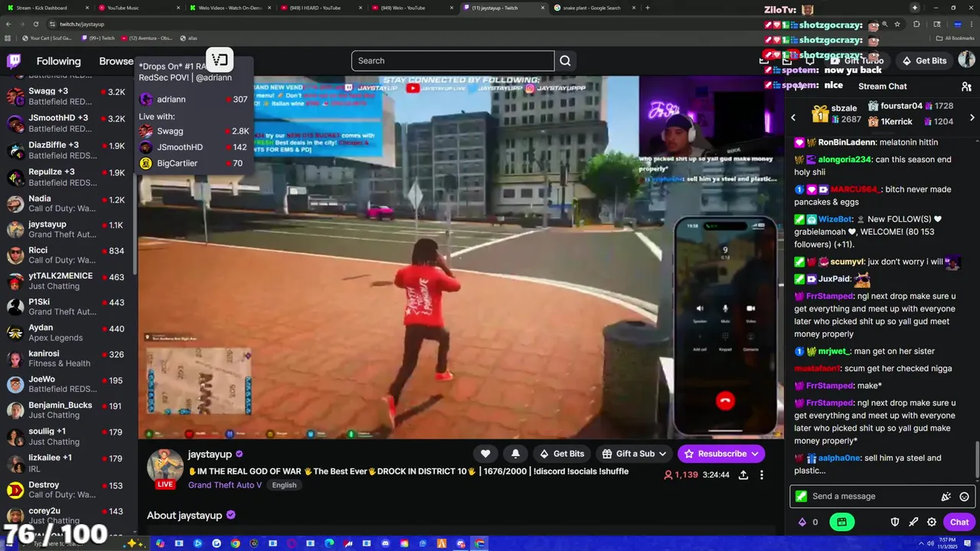980x551 pixels.
Task: Open chat settings gear
Action: point(932,522)
